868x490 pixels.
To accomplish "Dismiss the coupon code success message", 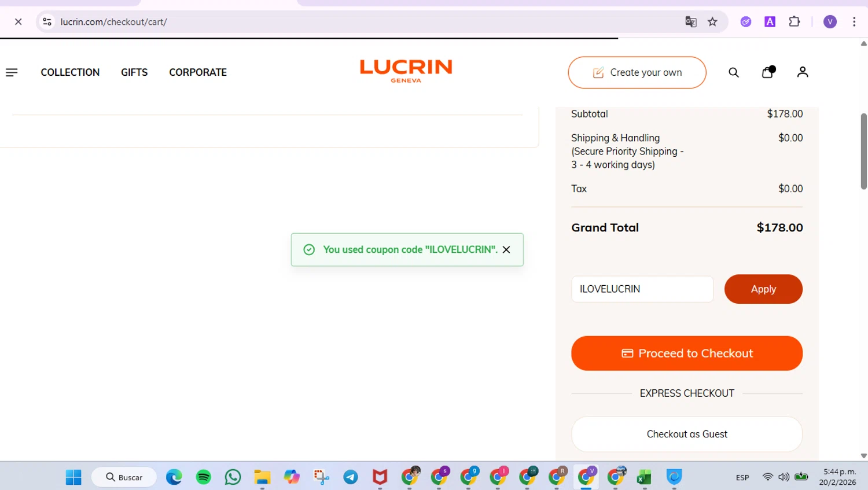I will coord(506,249).
